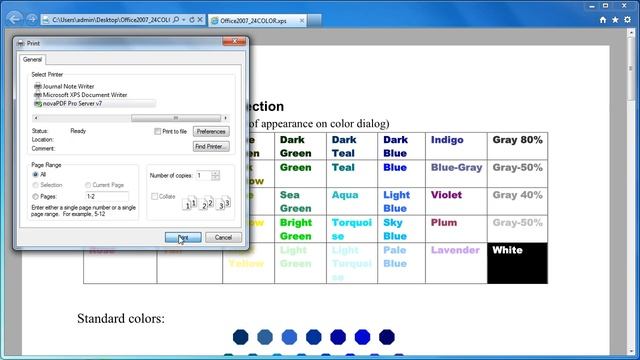Click the Print button
Viewport: 640px width, 360px height.
183,237
